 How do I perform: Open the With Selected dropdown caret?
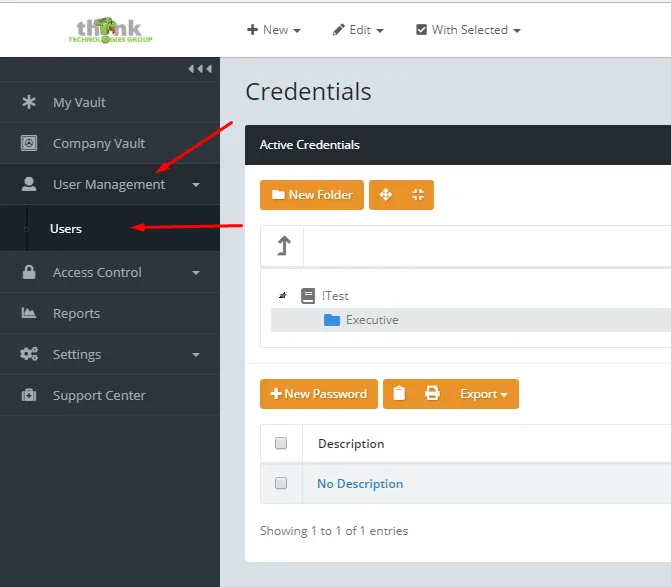click(x=517, y=30)
